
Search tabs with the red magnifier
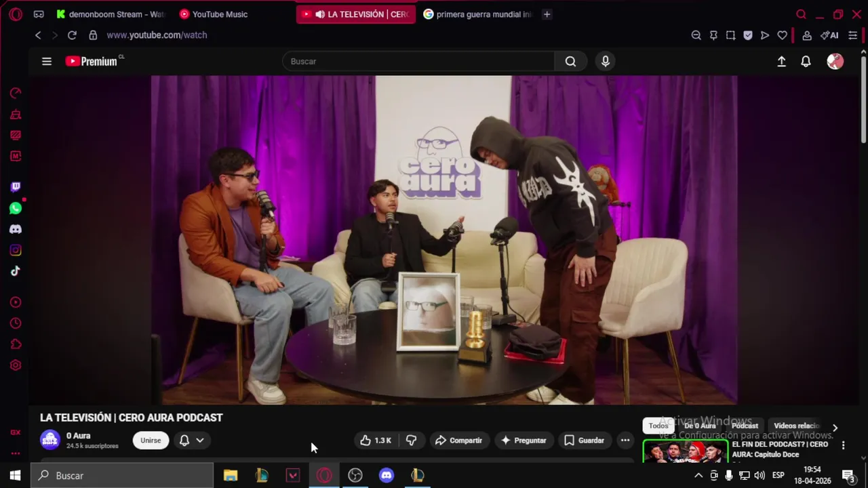pos(801,14)
